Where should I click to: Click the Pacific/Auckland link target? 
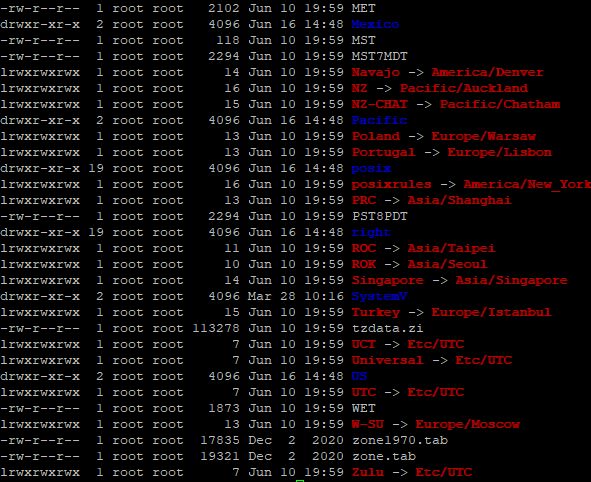pos(464,89)
